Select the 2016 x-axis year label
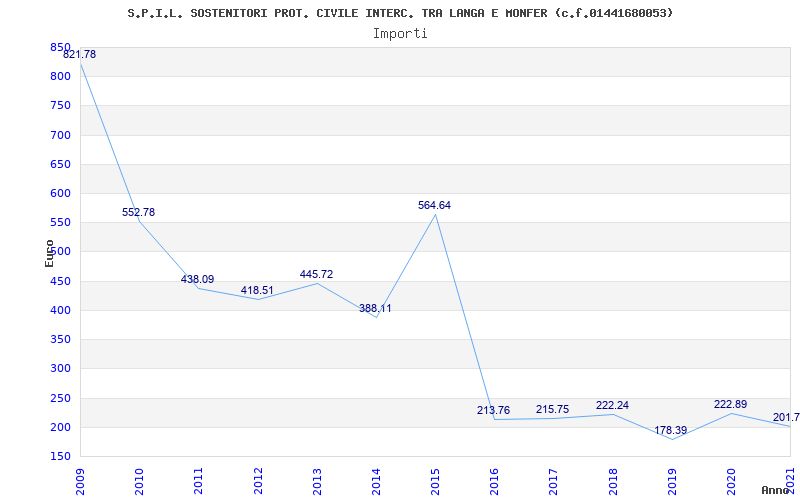The width and height of the screenshot is (800, 500). click(x=495, y=481)
